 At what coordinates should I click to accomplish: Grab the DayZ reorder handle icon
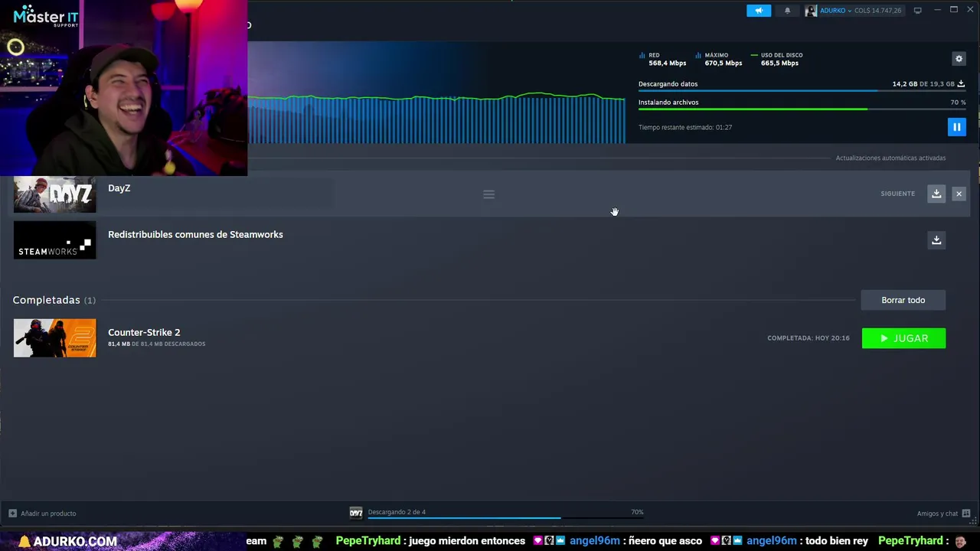pyautogui.click(x=488, y=194)
